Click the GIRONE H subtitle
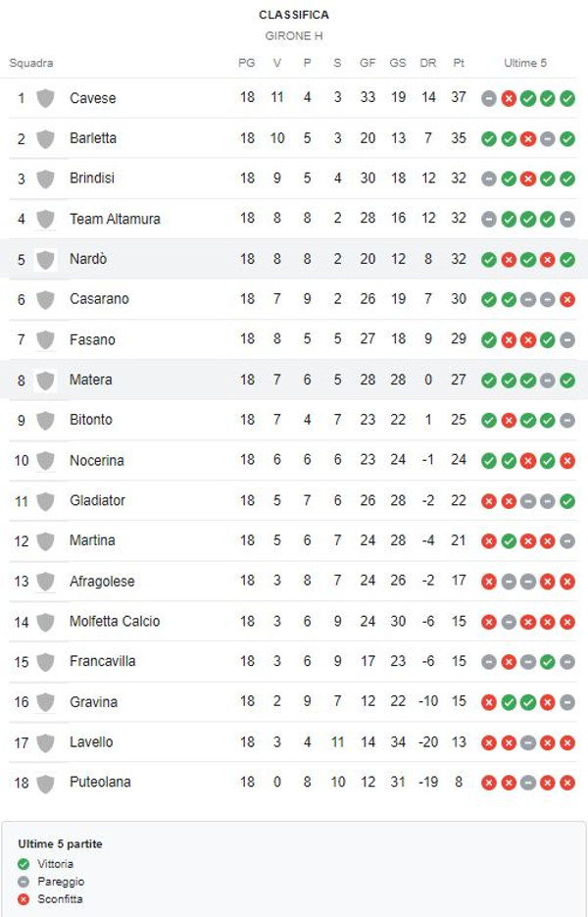This screenshot has height=917, width=588. [293, 35]
